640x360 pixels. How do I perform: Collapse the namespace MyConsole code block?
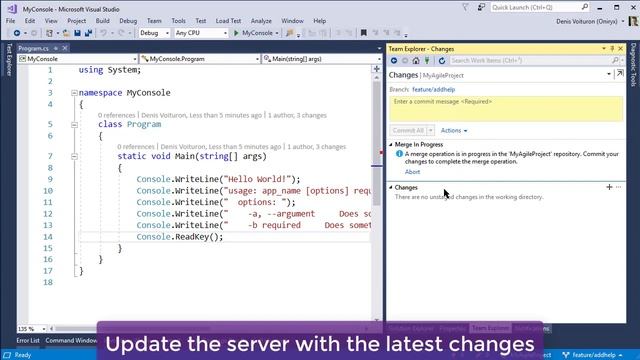pyautogui.click(x=74, y=93)
